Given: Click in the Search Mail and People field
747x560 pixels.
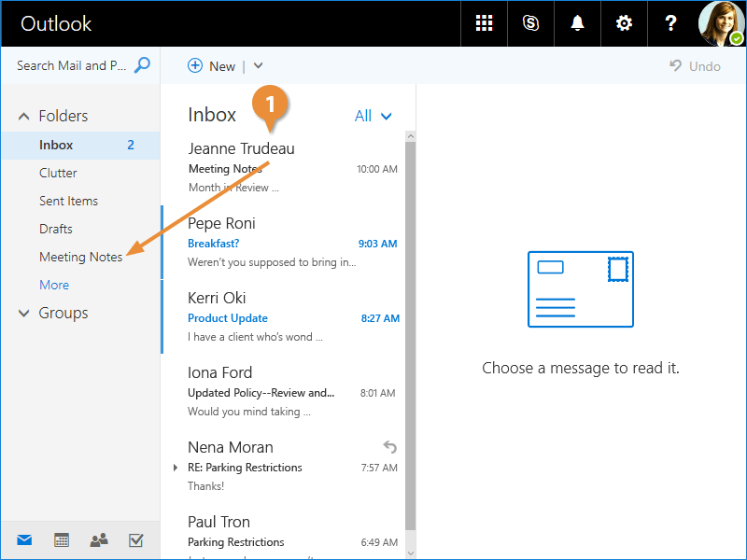Looking at the screenshot, I should 71,65.
